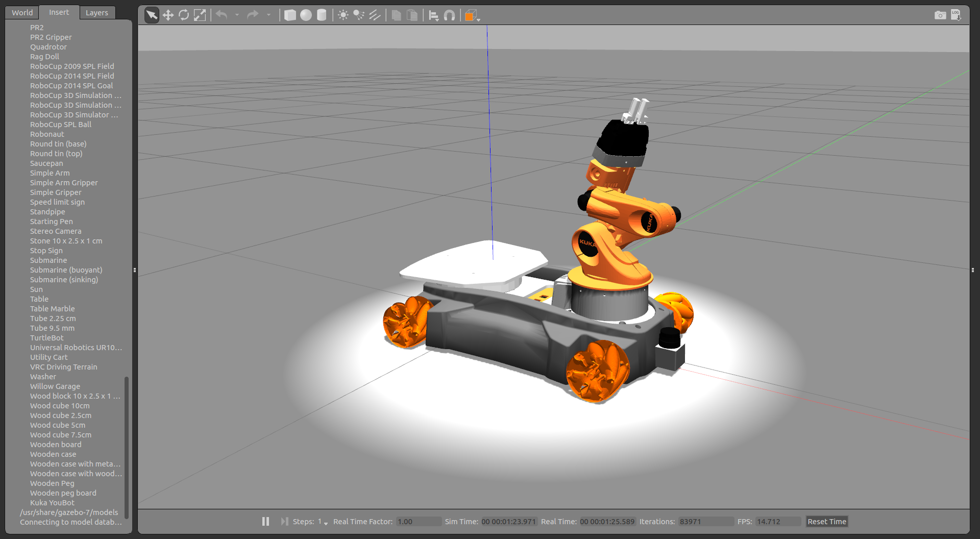This screenshot has width=980, height=539.
Task: Click the Connecting to model database entry
Action: click(71, 522)
